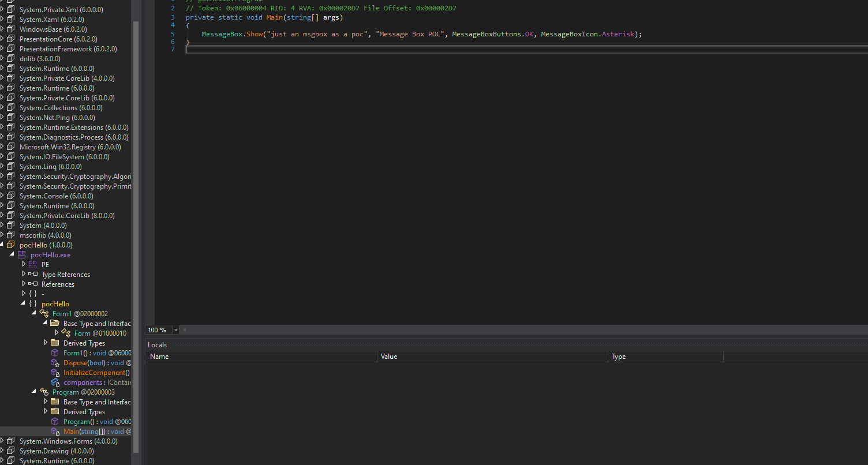Click the code editor horizontal scrollbar
The height and width of the screenshot is (465, 868).
coord(525,330)
